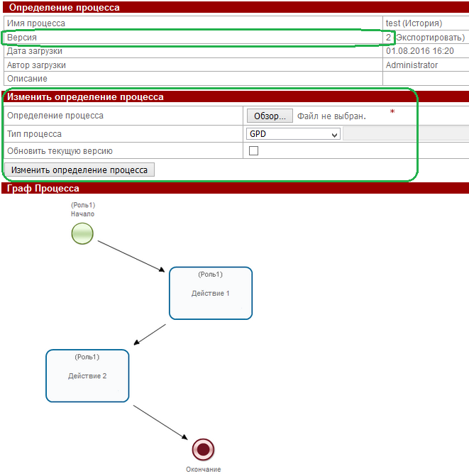Click the Administrator author value

[412, 65]
